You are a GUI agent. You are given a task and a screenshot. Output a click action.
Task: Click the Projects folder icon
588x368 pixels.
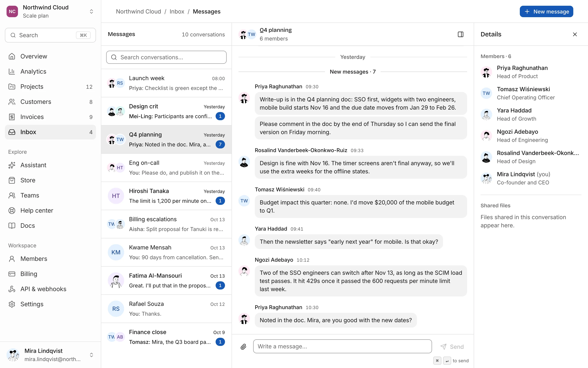point(12,87)
